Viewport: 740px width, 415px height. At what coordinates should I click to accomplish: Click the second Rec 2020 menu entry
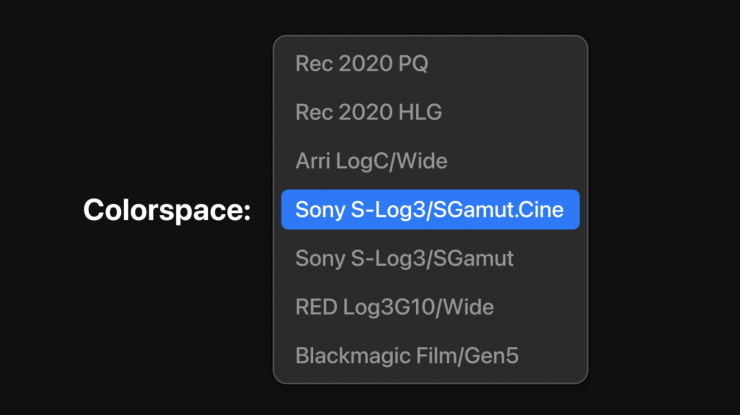point(368,113)
